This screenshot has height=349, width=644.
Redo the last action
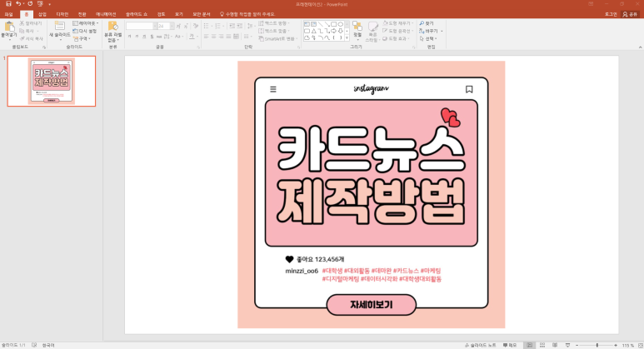(x=30, y=3)
